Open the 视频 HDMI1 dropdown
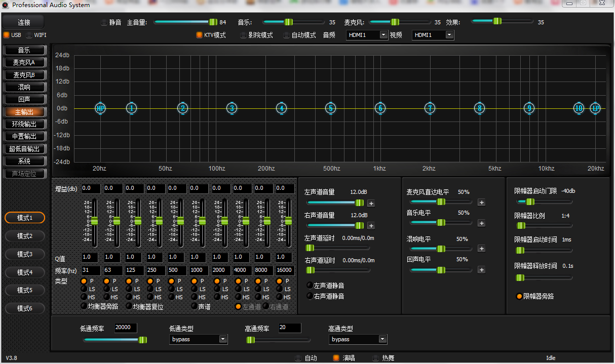This screenshot has width=615, height=364. click(434, 35)
